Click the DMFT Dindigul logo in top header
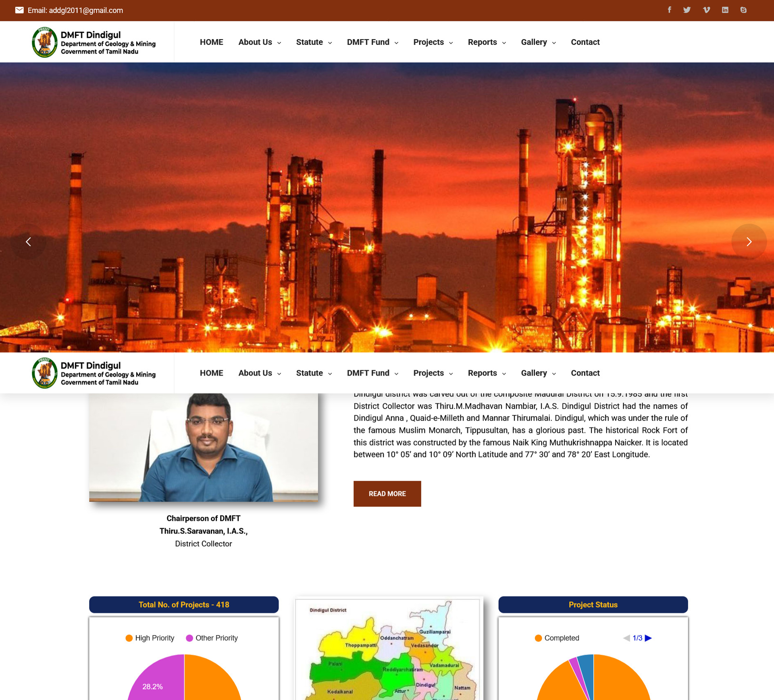Viewport: 774px width, 700px height. coord(94,42)
